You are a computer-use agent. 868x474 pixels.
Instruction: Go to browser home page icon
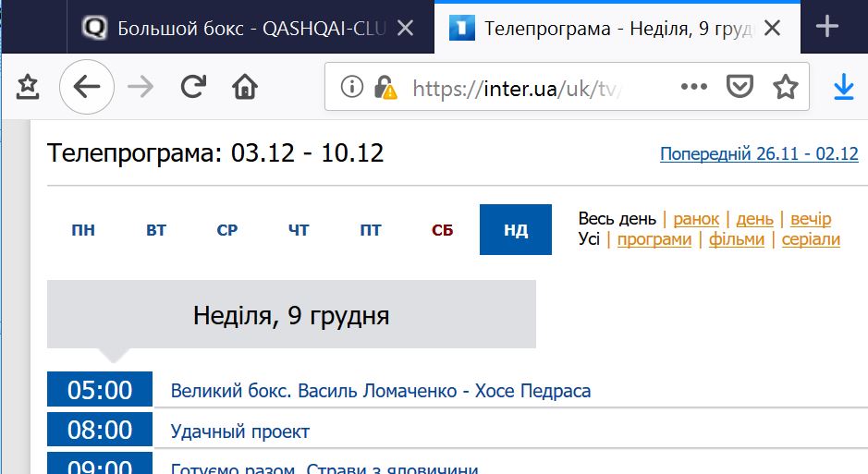245,87
